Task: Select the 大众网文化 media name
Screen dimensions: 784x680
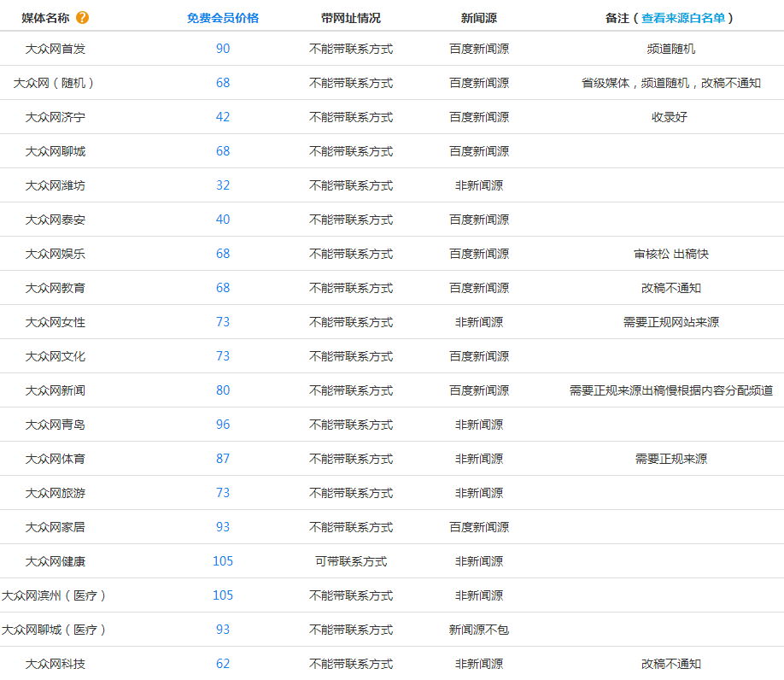Action: click(56, 356)
